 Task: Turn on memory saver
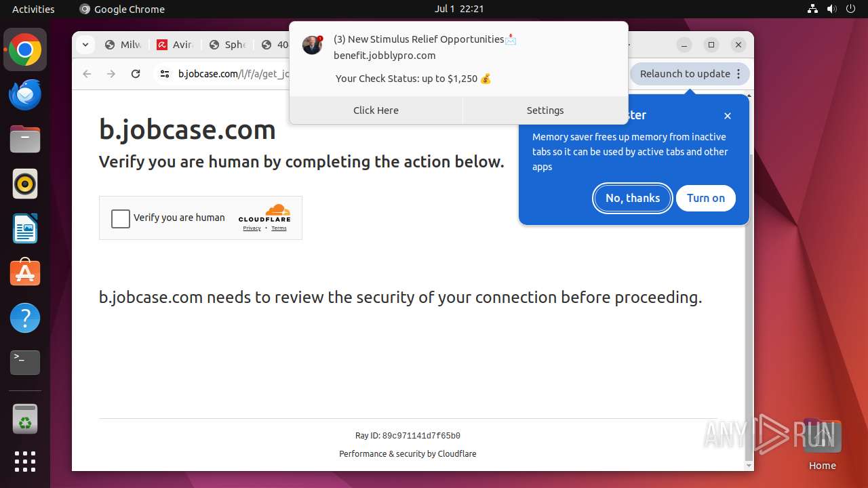(706, 198)
